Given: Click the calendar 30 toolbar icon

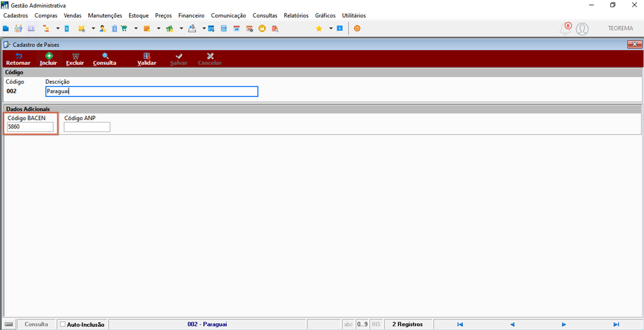Looking at the screenshot, I should 236,29.
